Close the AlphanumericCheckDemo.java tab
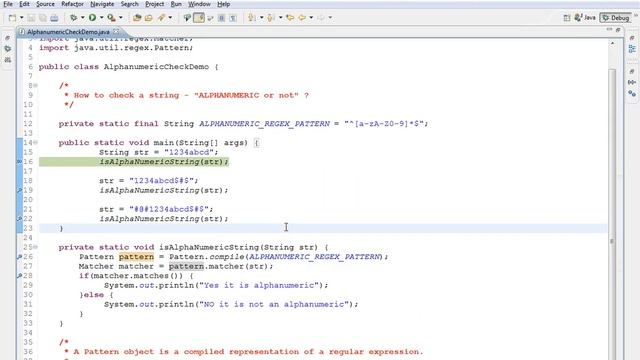Viewport: 640px width, 360px height. click(x=116, y=31)
